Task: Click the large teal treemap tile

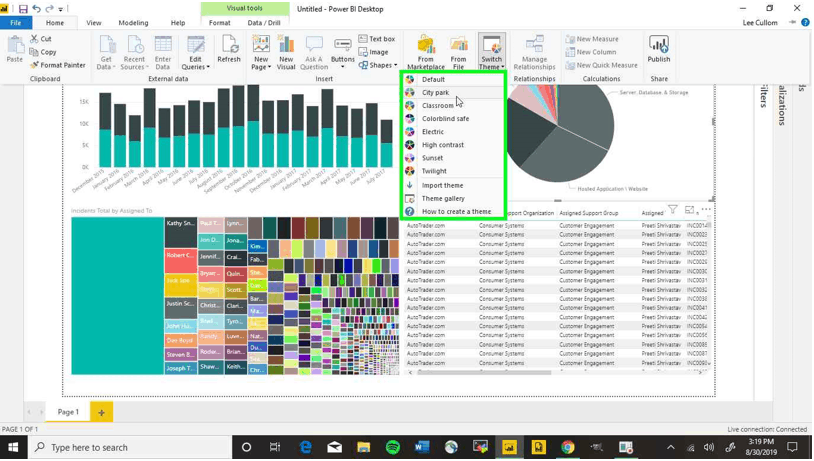Action: coord(117,296)
